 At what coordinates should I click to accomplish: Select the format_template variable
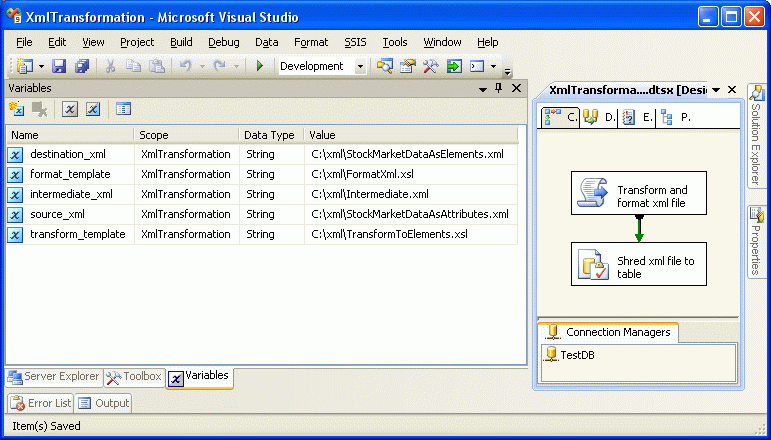click(x=70, y=174)
